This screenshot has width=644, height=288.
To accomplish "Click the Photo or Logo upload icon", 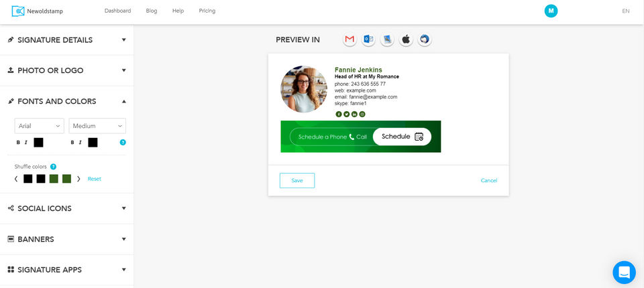I will [11, 70].
